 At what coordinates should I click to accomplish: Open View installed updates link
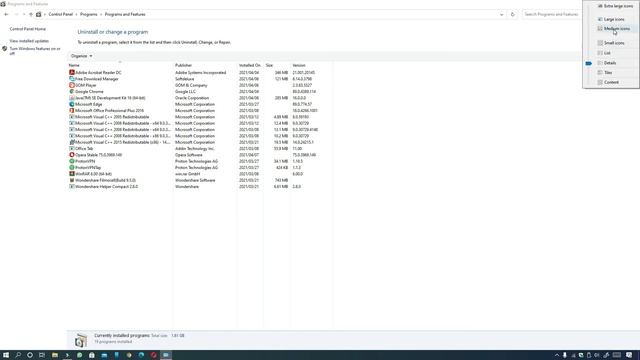29,41
